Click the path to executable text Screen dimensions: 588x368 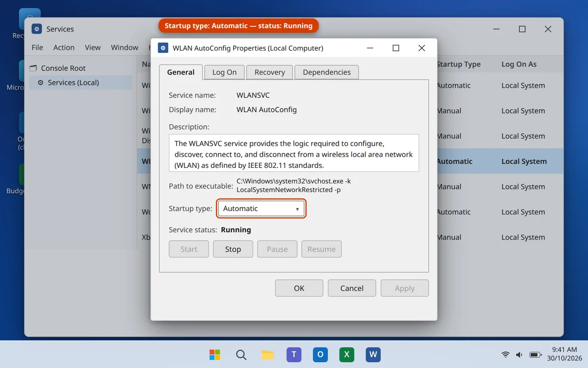[x=293, y=185]
